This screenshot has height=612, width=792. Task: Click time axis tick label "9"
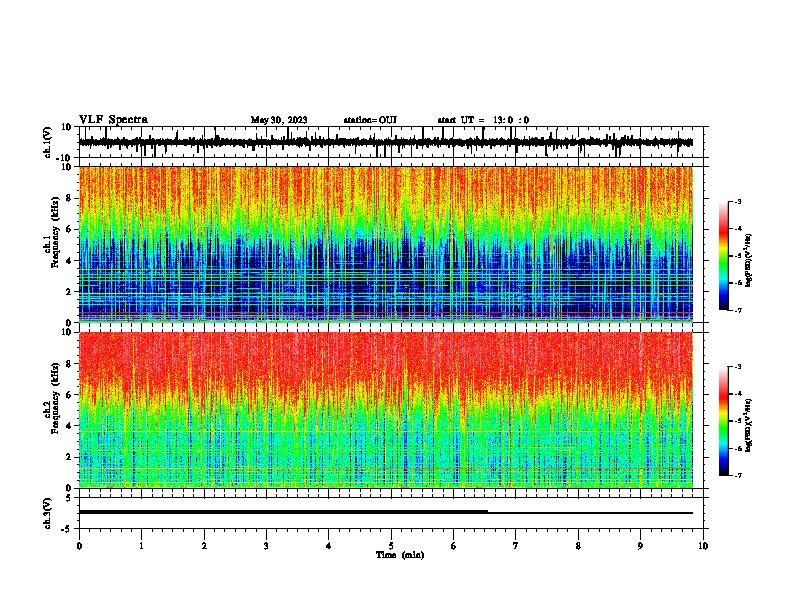[x=640, y=546]
